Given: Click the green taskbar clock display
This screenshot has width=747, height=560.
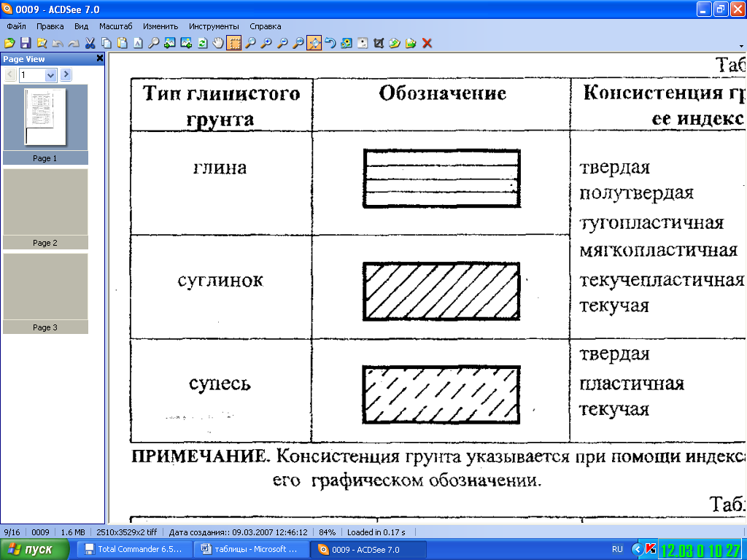Looking at the screenshot, I should coord(700,551).
